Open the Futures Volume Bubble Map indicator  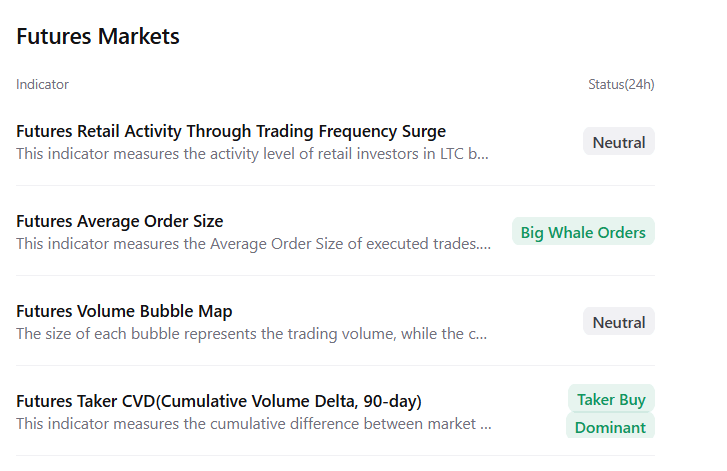[124, 311]
